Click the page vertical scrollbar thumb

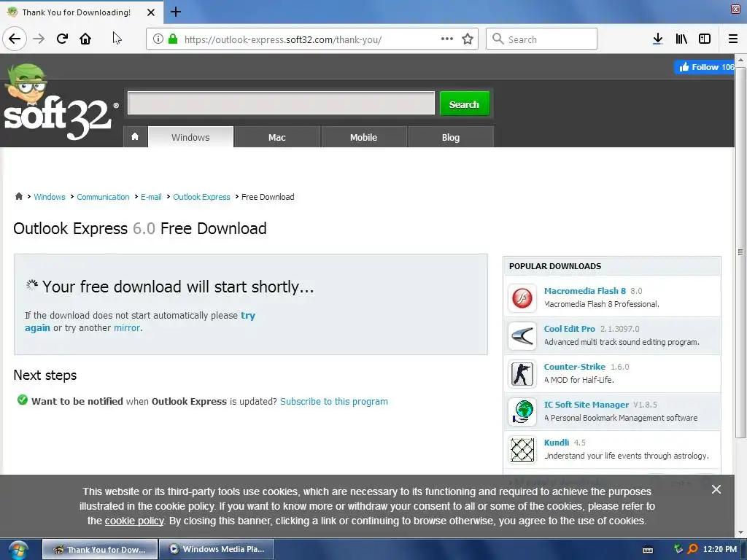(x=740, y=252)
